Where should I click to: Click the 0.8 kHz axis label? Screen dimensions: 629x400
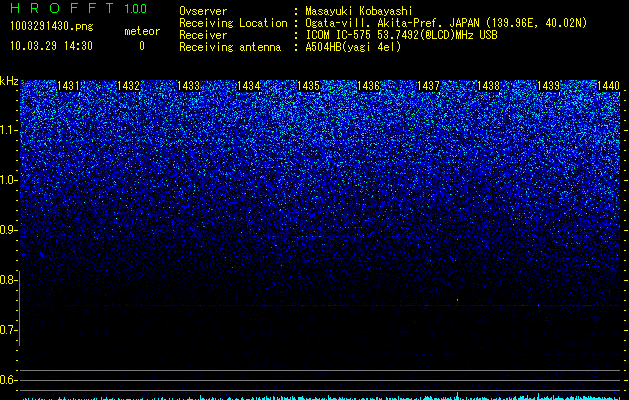click(x=8, y=280)
